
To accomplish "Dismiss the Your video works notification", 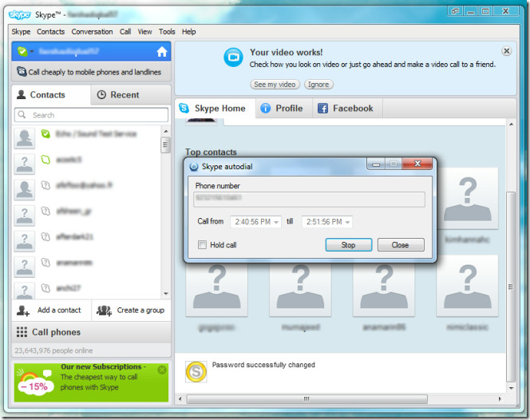I will pyautogui.click(x=506, y=51).
